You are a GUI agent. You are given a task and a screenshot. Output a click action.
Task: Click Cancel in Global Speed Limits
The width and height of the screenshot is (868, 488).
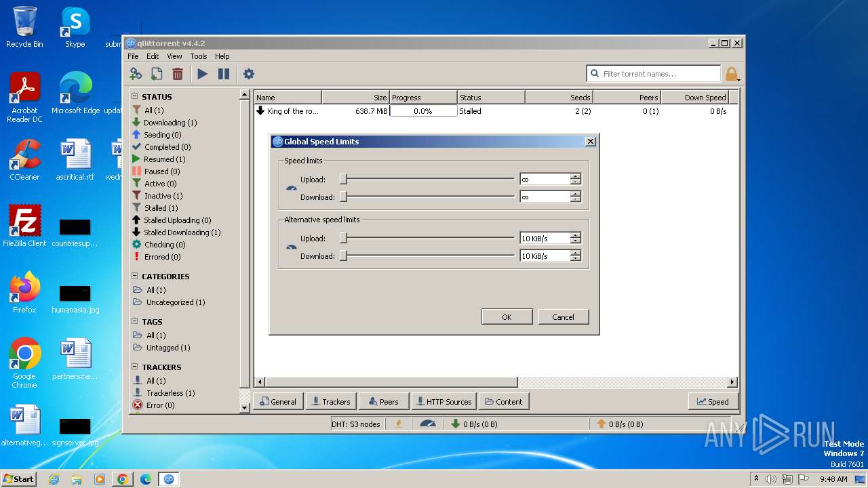563,317
